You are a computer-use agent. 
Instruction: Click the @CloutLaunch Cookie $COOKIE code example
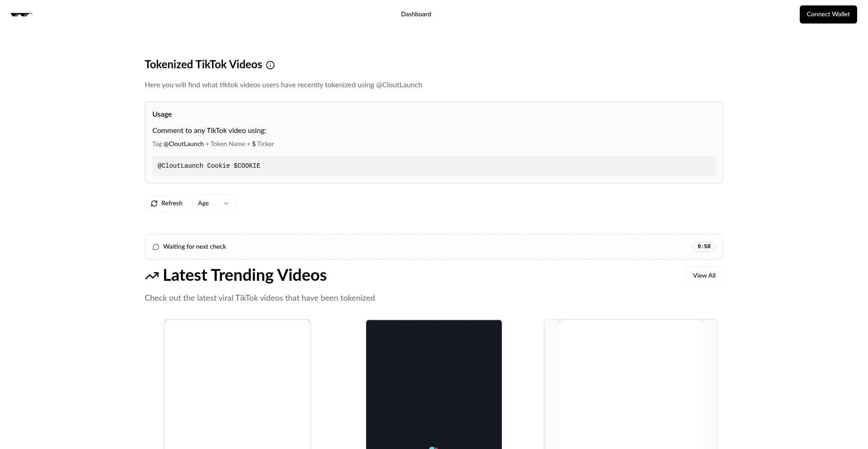209,166
